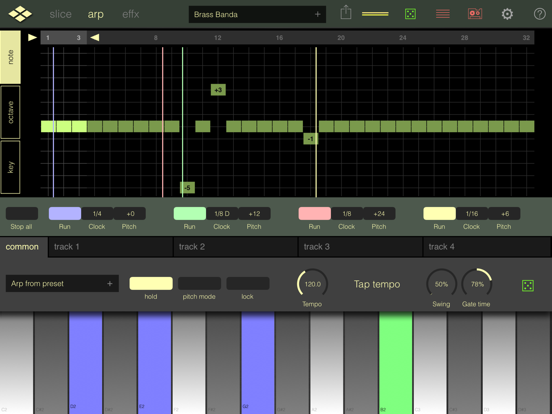Open the help question mark icon
552x414 pixels.
point(539,14)
